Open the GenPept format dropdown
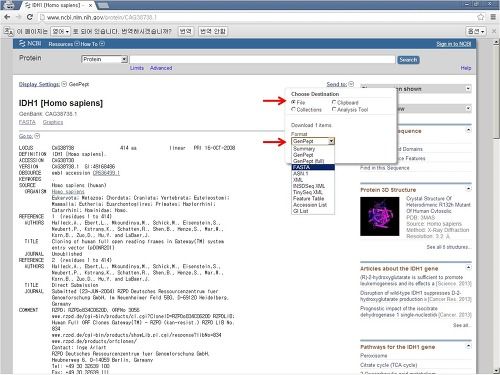Screen dimensions: 500x375 click(x=313, y=141)
